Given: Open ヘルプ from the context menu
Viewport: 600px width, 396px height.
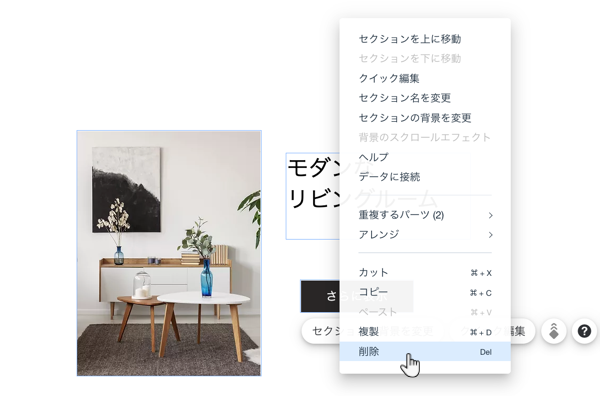Looking at the screenshot, I should [x=425, y=157].
